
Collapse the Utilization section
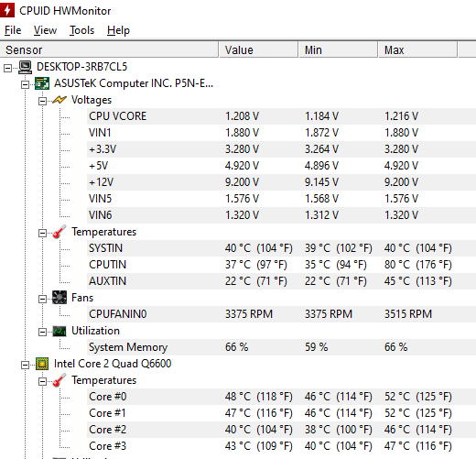tap(42, 332)
